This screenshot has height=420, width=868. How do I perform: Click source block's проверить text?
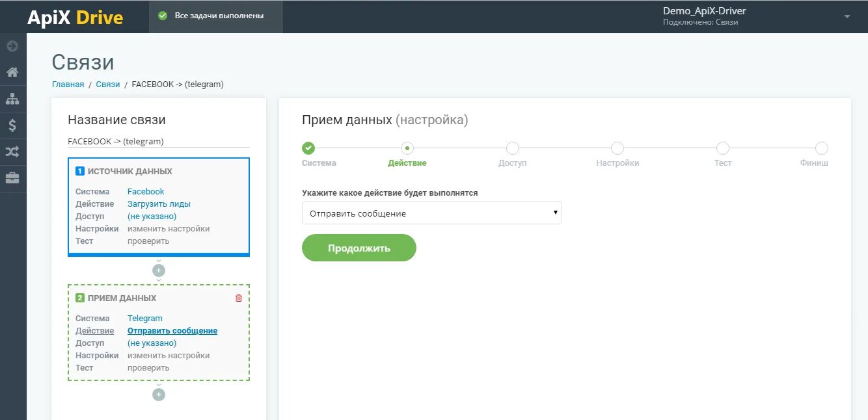click(x=148, y=241)
